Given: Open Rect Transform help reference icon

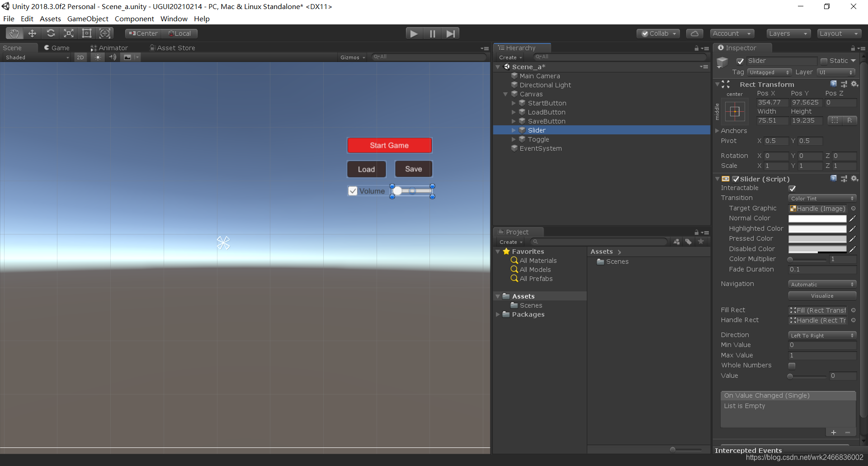Looking at the screenshot, I should (834, 84).
